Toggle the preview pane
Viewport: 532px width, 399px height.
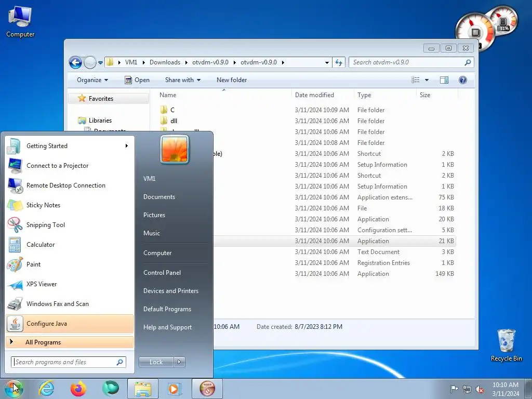pyautogui.click(x=444, y=80)
